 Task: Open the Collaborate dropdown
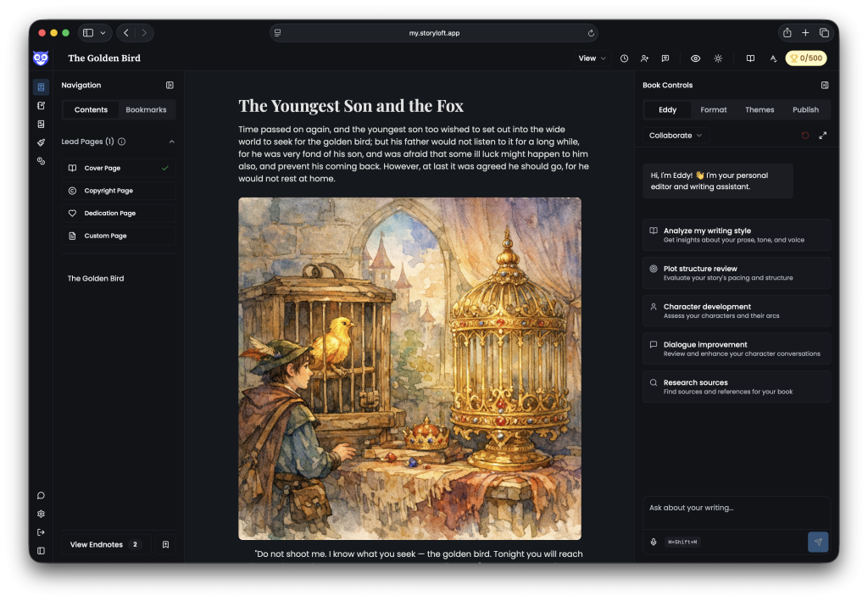coord(676,136)
